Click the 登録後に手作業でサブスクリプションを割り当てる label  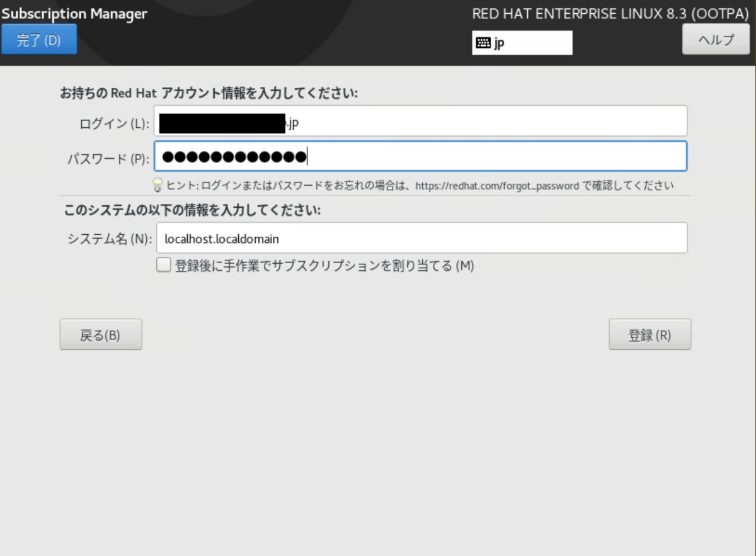tap(324, 266)
